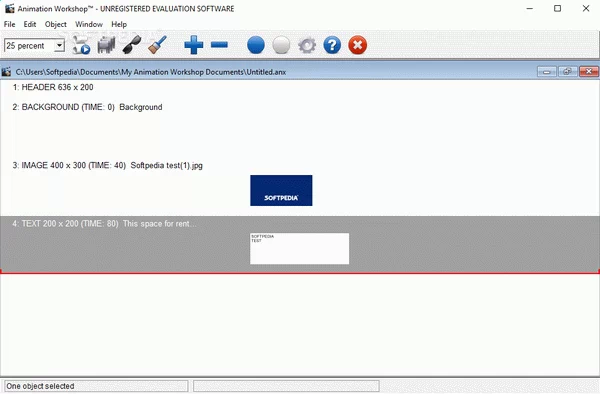Open help with the question mark icon
Viewport: 600px width, 394px height.
[x=332, y=45]
